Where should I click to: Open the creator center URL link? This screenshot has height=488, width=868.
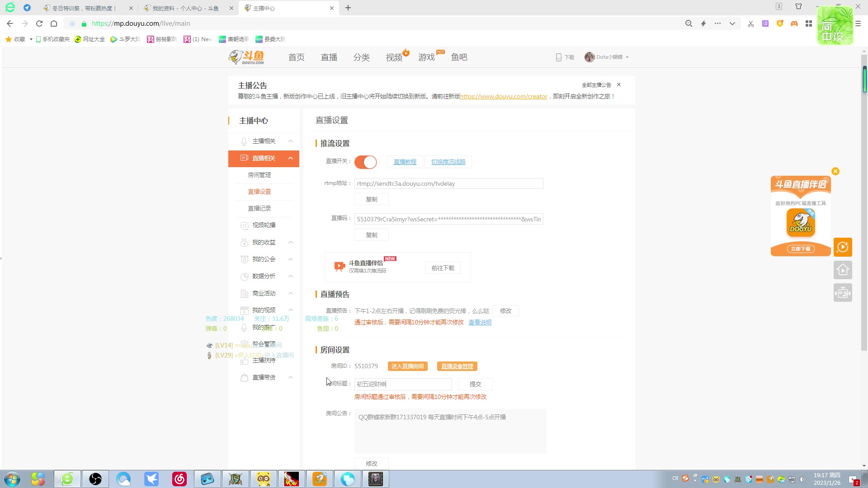(x=504, y=96)
